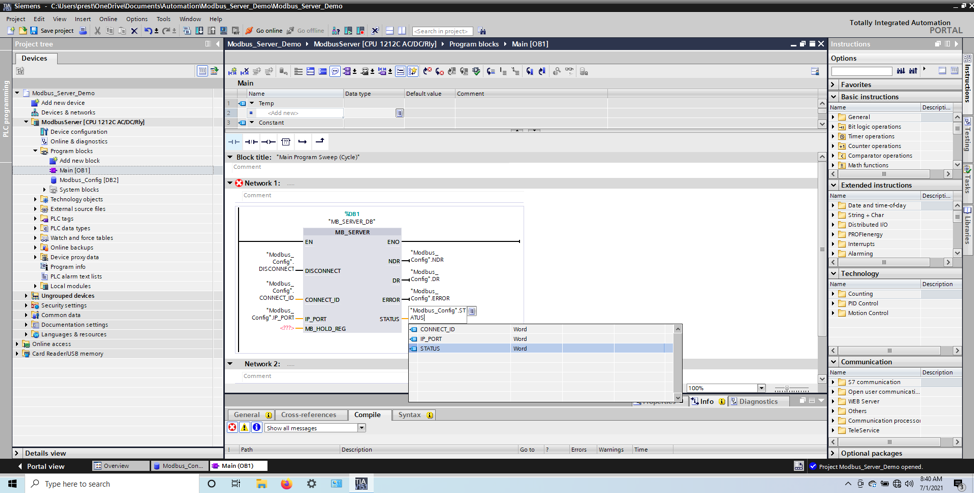Switch to the Cross-references tab
Viewport: 974px width, 493px height.
tap(308, 415)
